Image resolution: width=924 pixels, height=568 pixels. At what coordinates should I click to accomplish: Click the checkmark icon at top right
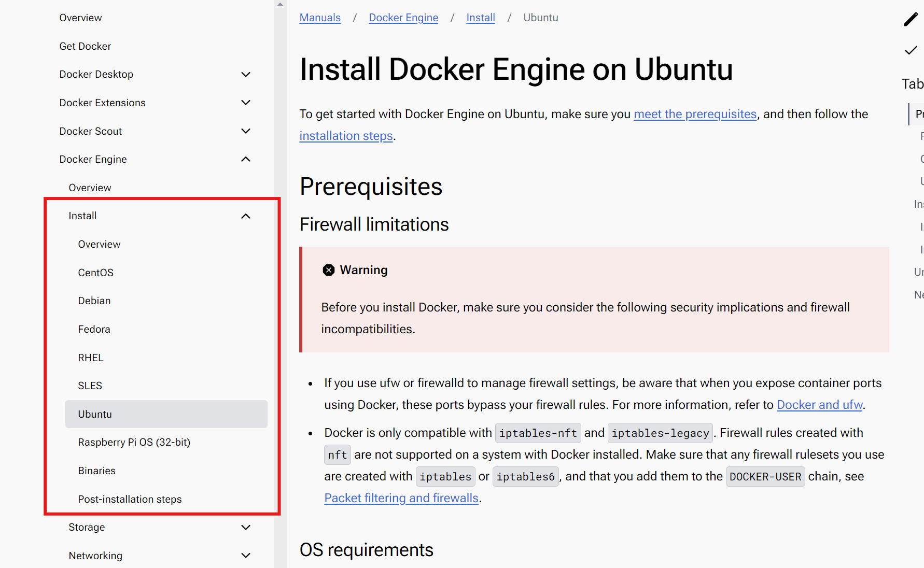point(911,50)
